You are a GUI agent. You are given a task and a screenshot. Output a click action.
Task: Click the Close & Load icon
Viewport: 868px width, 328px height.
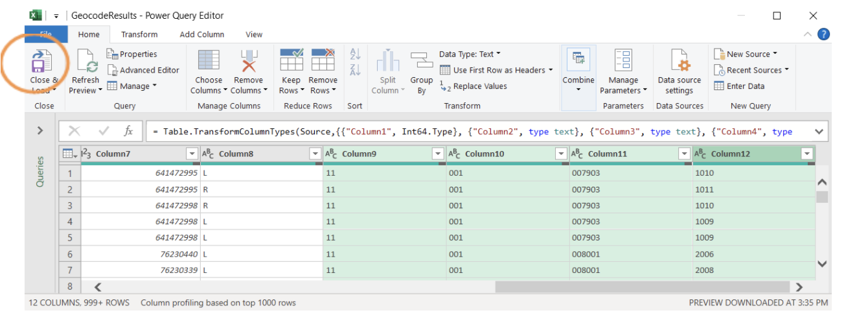[43, 62]
